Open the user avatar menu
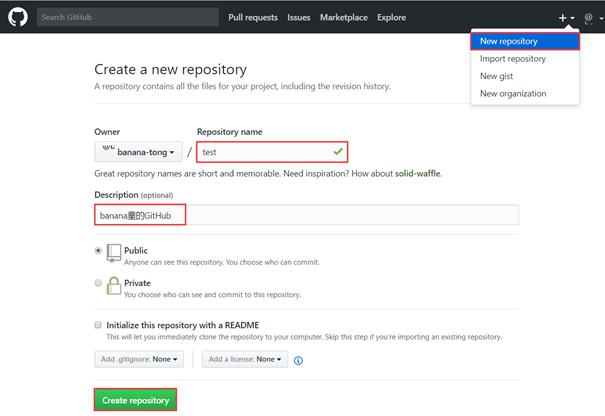Viewport: 605px width, 416px height. pyautogui.click(x=592, y=18)
